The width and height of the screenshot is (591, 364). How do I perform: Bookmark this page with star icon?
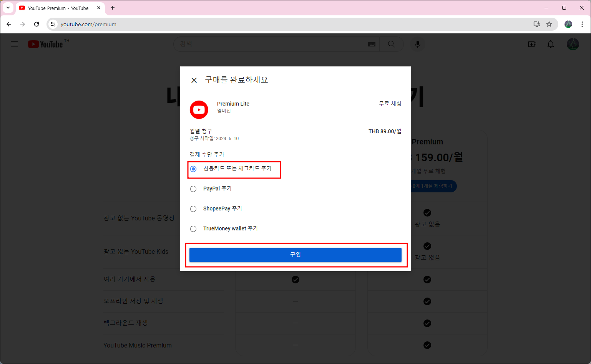pos(549,24)
